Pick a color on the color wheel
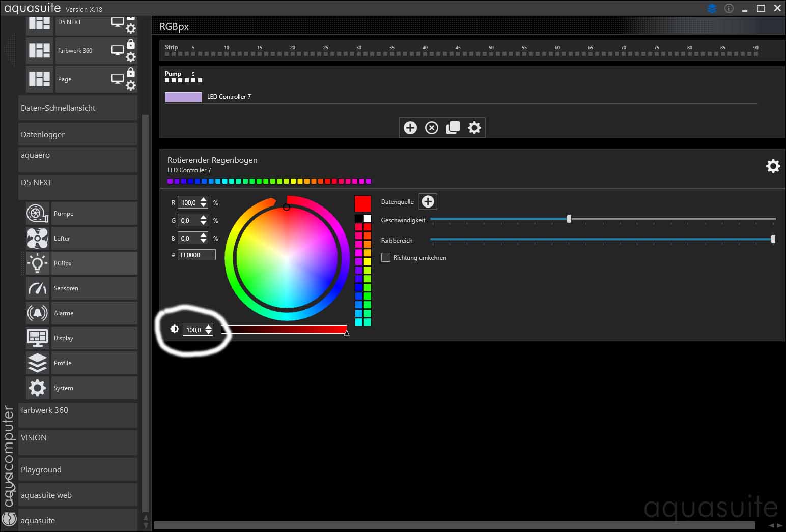786x532 pixels. pos(287,258)
